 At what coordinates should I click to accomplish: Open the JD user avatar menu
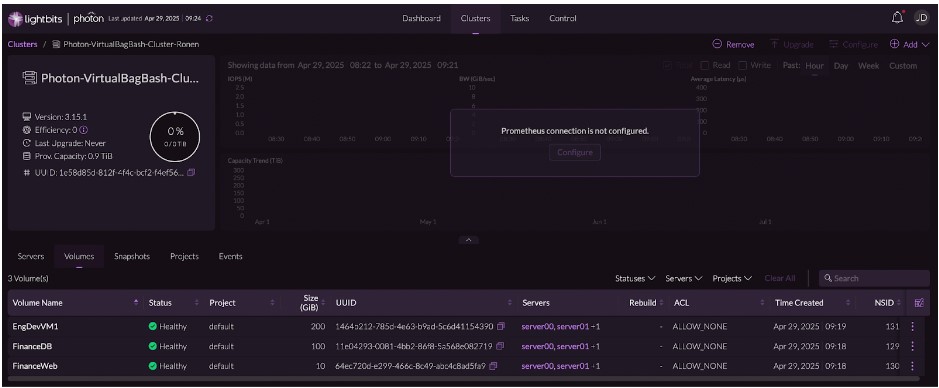point(921,19)
